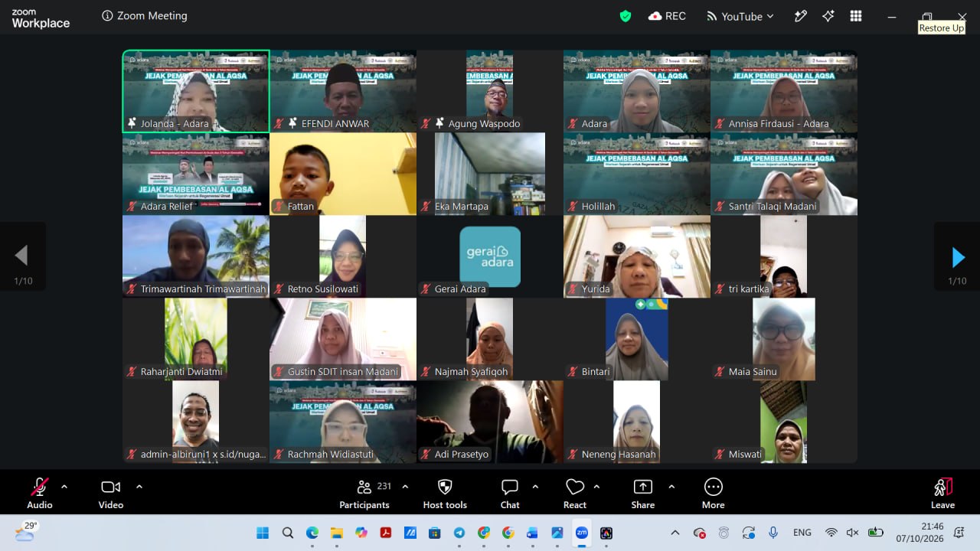The width and height of the screenshot is (980, 551).
Task: Click the EFENDI ANWAR name label
Action: point(335,124)
